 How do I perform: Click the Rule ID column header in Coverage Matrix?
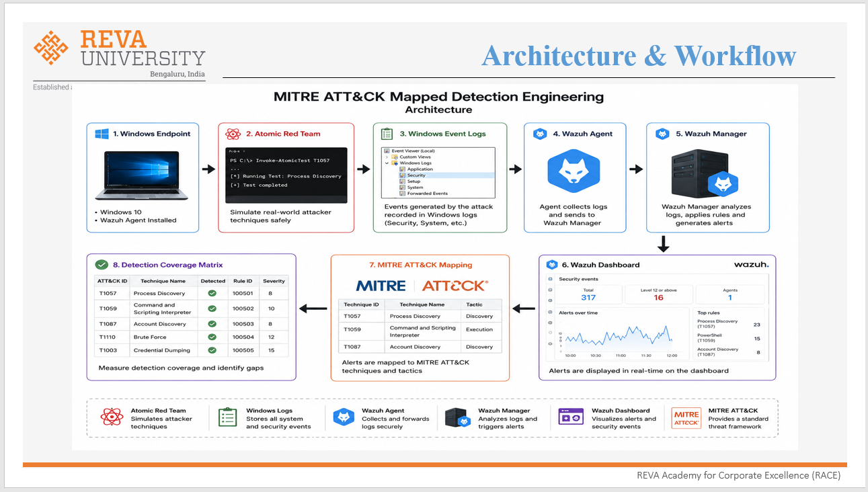(x=242, y=281)
